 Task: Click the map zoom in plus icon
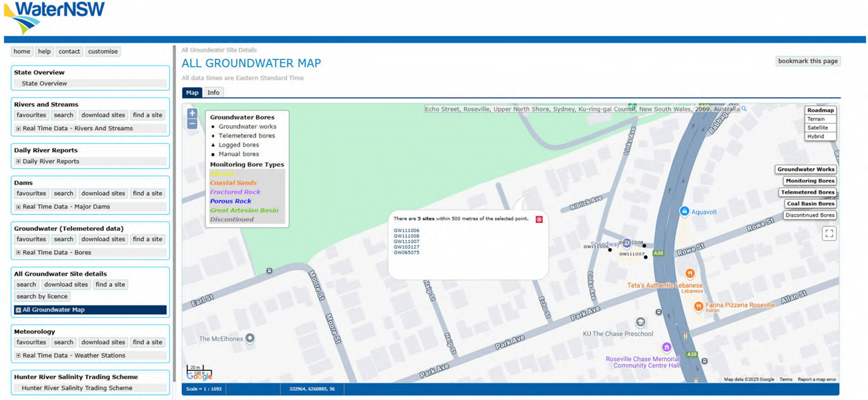click(192, 113)
